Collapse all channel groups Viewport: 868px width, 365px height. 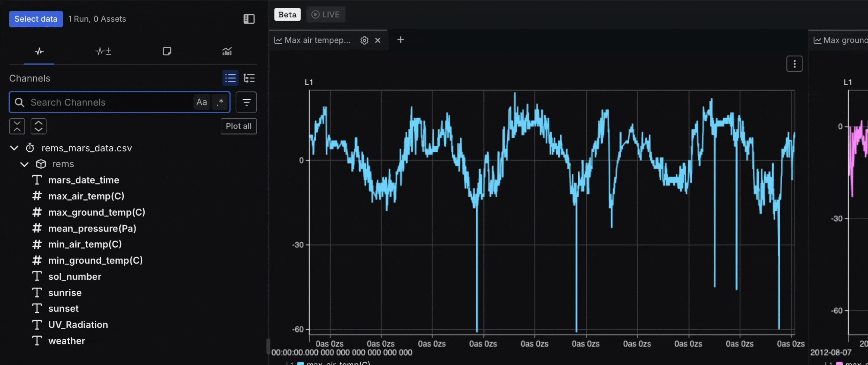click(x=17, y=126)
